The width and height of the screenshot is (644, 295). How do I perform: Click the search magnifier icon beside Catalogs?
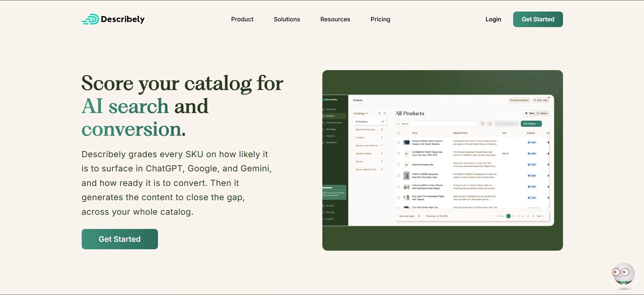click(x=379, y=113)
